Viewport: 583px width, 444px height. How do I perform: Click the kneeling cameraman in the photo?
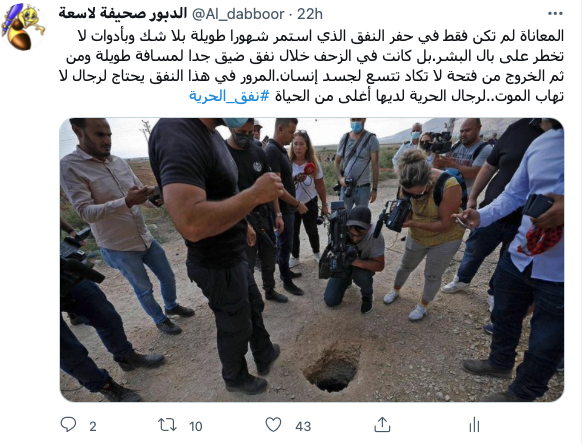(x=352, y=258)
